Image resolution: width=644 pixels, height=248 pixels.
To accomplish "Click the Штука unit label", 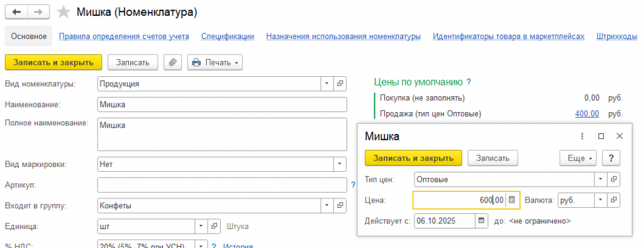I will point(237,226).
